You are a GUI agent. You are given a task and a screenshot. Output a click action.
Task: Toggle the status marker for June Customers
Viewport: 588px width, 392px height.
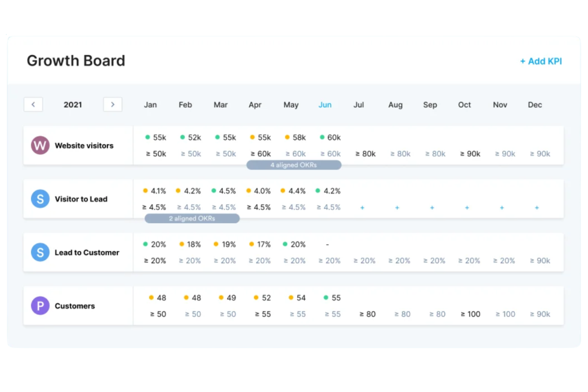tap(326, 297)
